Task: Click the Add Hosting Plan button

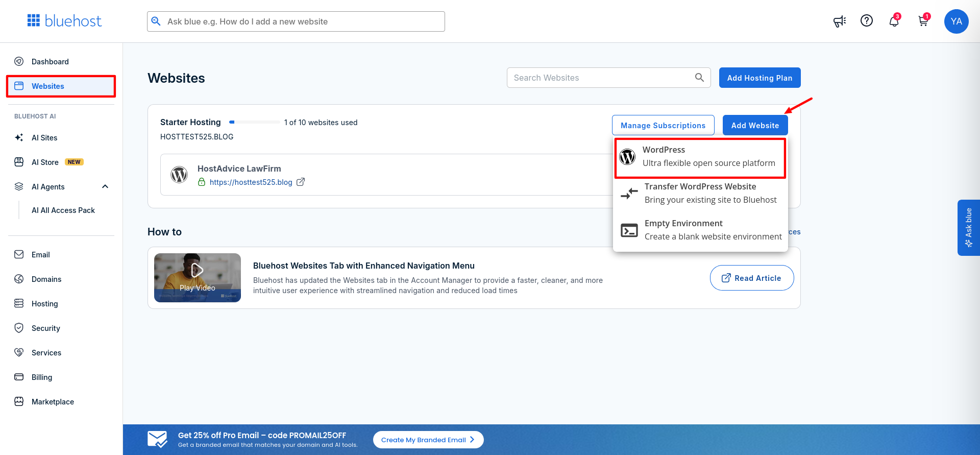Action: click(759, 78)
